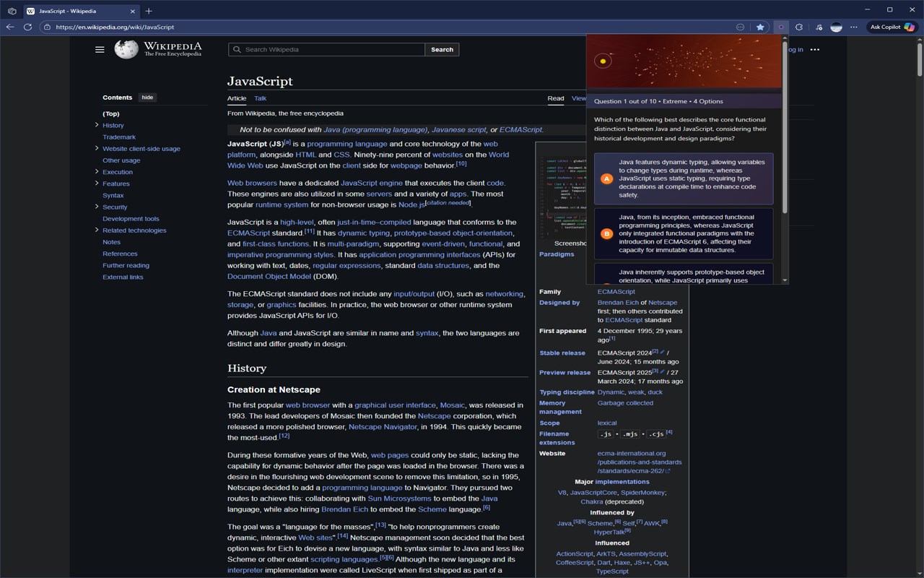The width and height of the screenshot is (924, 578).
Task: Open the Document Object Model link
Action: 269,276
